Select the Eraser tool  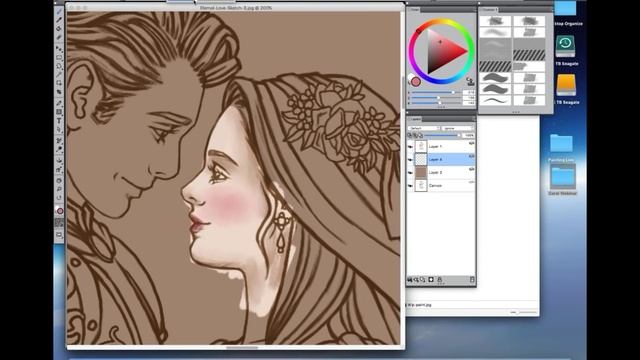click(x=59, y=37)
